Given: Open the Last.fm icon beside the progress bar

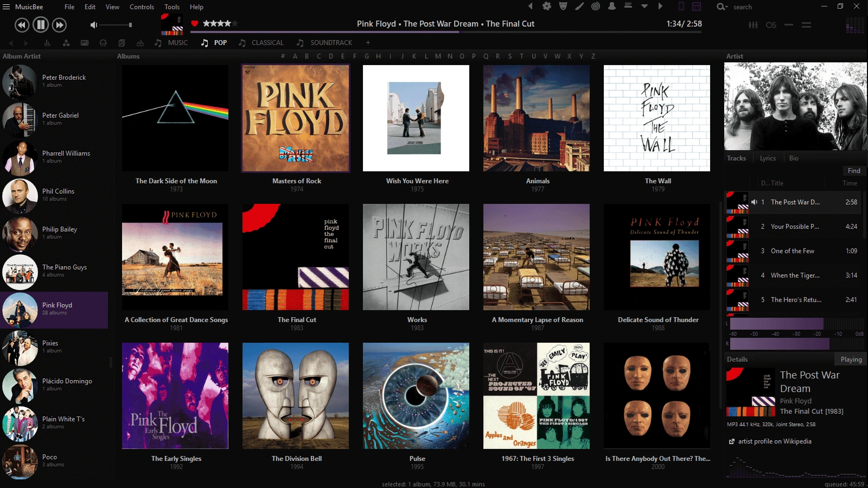Looking at the screenshot, I should click(x=771, y=24).
